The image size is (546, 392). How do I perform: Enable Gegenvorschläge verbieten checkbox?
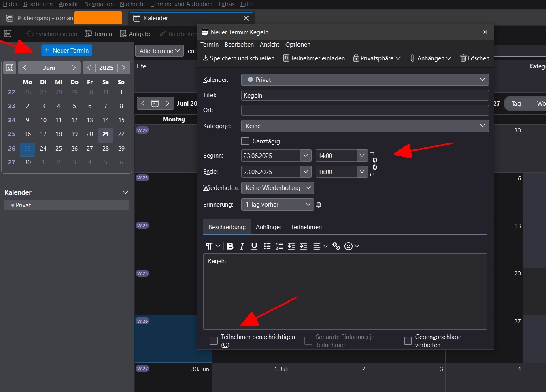coord(408,341)
